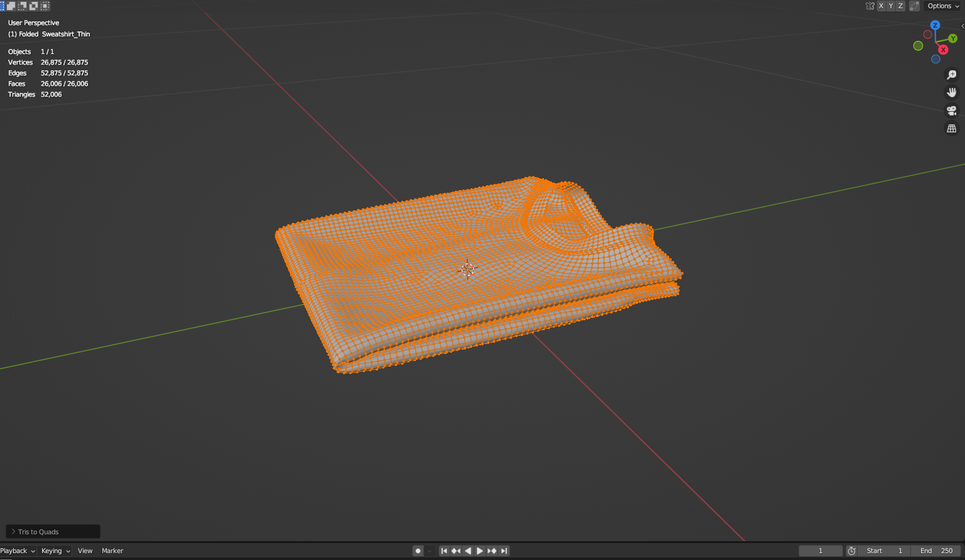
Task: Play the animation forward
Action: [x=480, y=551]
